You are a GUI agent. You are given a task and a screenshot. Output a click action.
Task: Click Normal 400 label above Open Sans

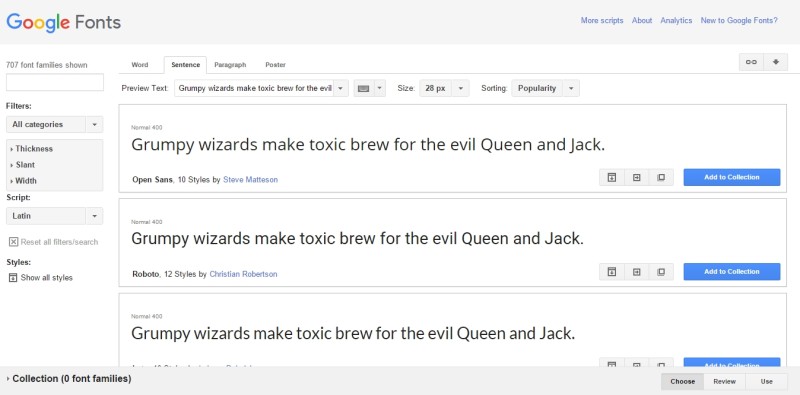(x=146, y=128)
